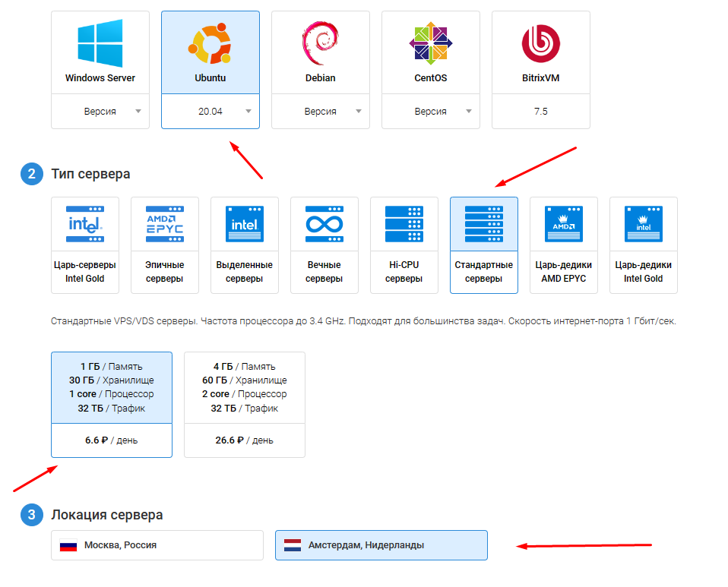The image size is (728, 587).
Task: Click the Выделенные серверы type card
Action: click(x=244, y=245)
